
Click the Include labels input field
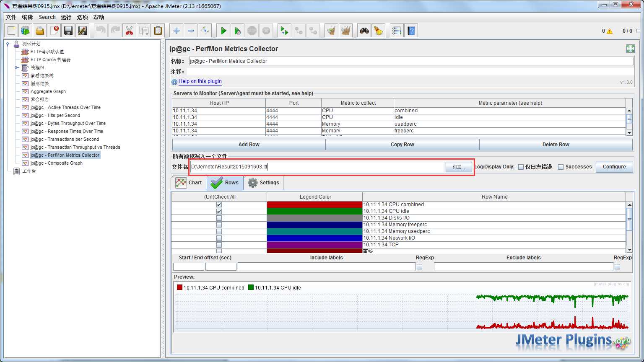pyautogui.click(x=326, y=267)
